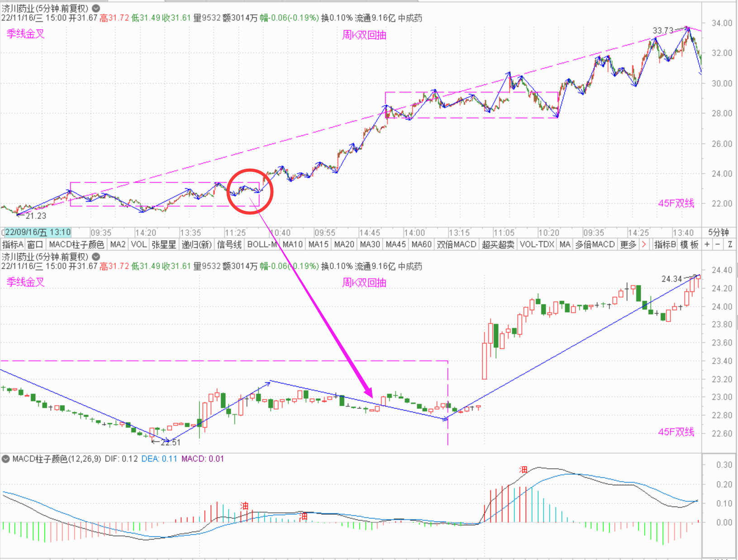Screen dimensions: 738x560
Task: Click time axis label 11:25
Action: (x=235, y=233)
